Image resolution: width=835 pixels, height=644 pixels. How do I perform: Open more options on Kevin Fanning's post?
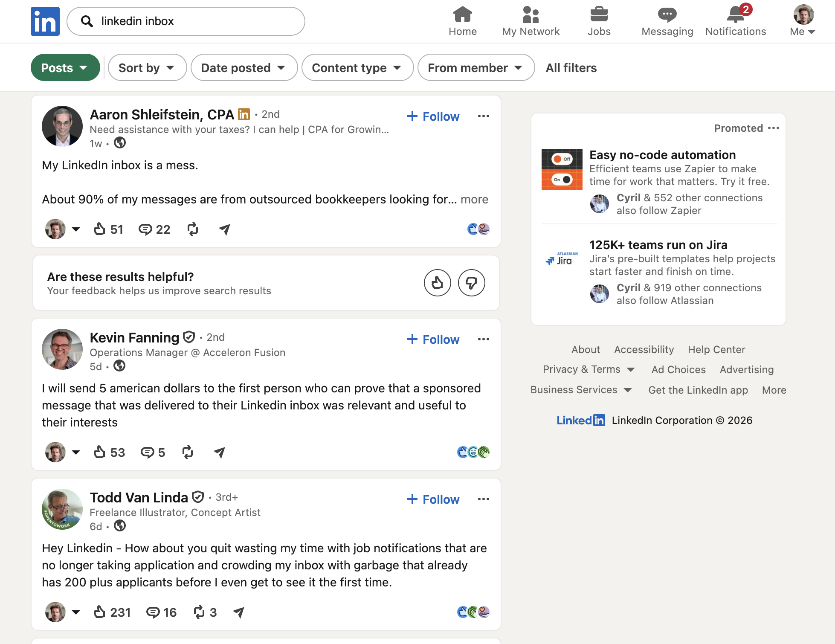click(484, 339)
